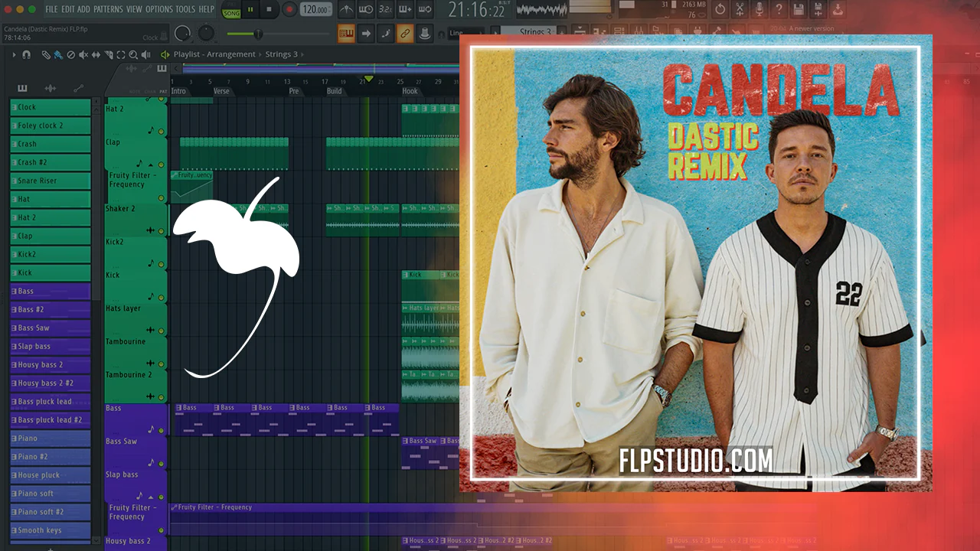Jump to the Build timeline marker

(335, 91)
